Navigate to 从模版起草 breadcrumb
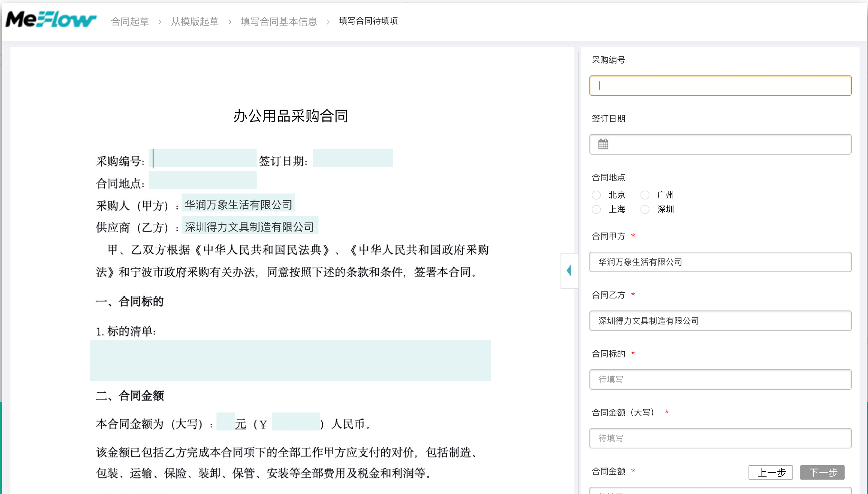The height and width of the screenshot is (494, 868). tap(194, 22)
